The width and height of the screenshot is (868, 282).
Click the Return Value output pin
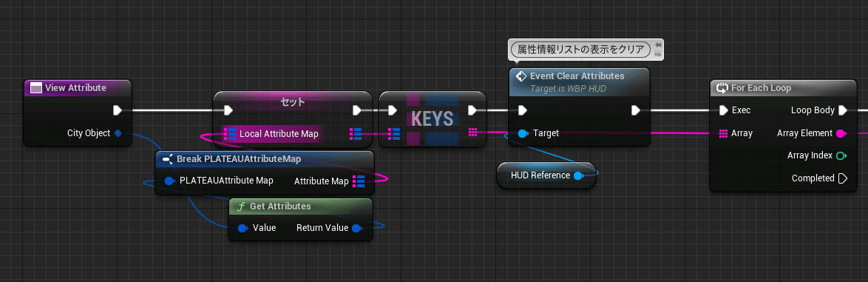tap(357, 228)
